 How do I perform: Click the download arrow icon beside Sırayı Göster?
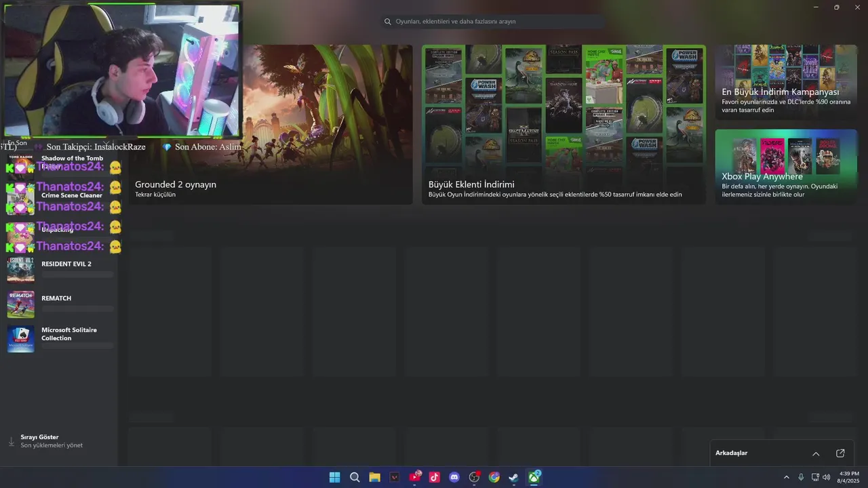pyautogui.click(x=11, y=441)
